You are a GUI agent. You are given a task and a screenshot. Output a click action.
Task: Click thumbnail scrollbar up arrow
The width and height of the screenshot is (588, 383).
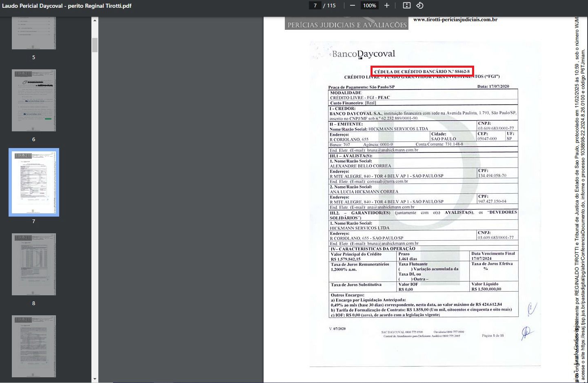click(95, 20)
